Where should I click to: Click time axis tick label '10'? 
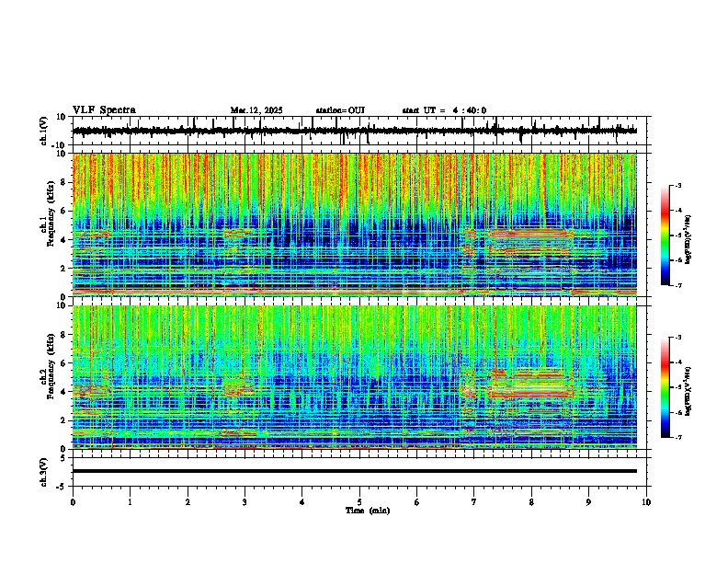point(646,502)
